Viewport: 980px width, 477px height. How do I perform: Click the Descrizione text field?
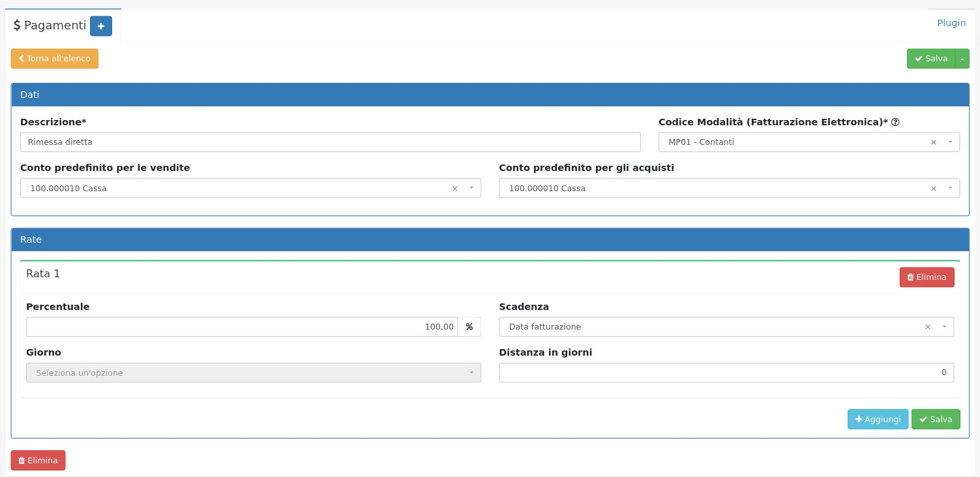(330, 142)
